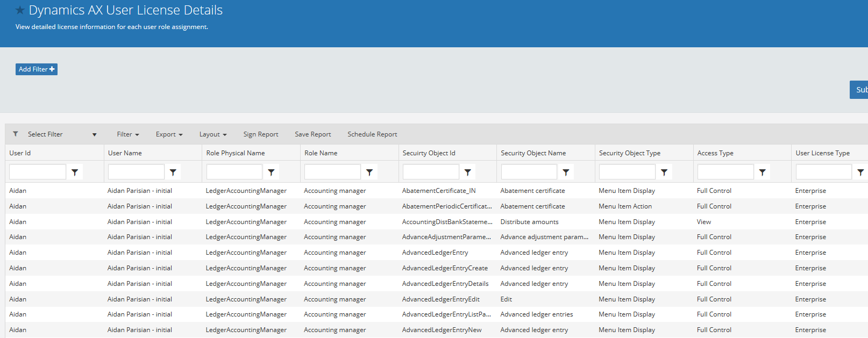Click the star icon beside the page title
This screenshot has width=868, height=338.
20,10
